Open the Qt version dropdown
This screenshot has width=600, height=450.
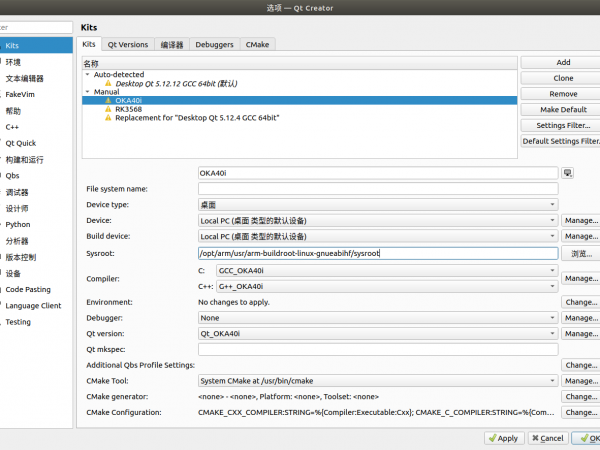coord(377,333)
